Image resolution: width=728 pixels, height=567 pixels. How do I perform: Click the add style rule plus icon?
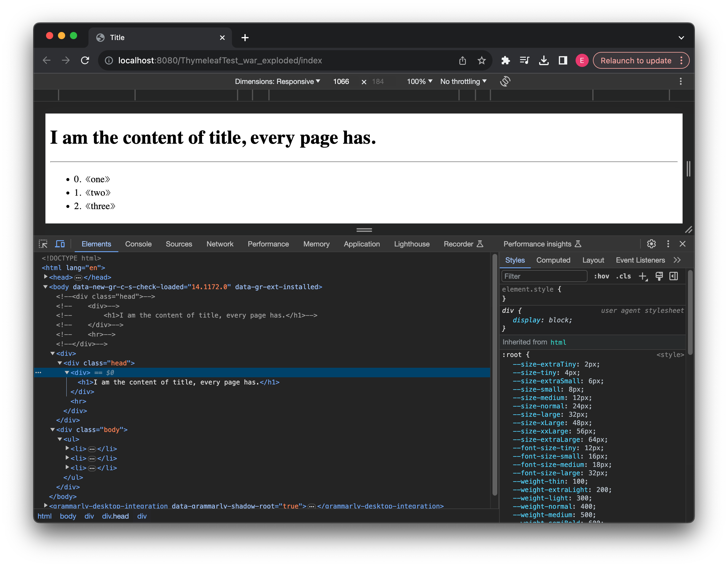tap(643, 276)
